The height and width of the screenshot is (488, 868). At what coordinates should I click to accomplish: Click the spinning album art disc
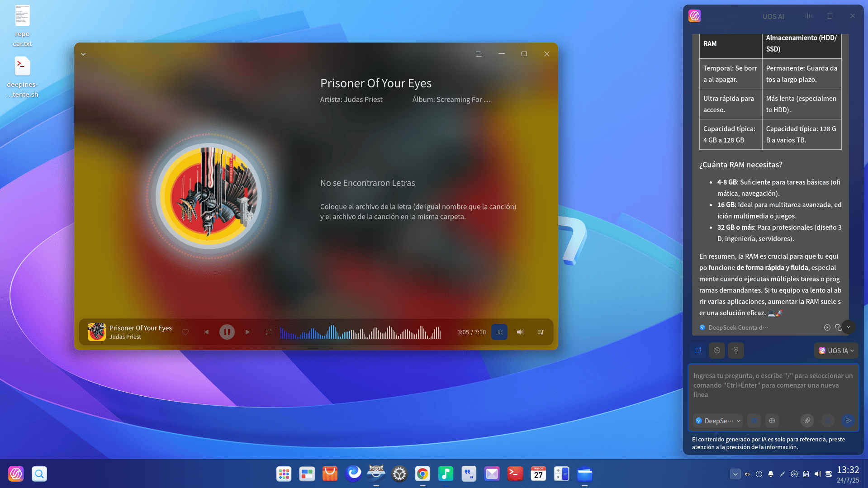[209, 196]
